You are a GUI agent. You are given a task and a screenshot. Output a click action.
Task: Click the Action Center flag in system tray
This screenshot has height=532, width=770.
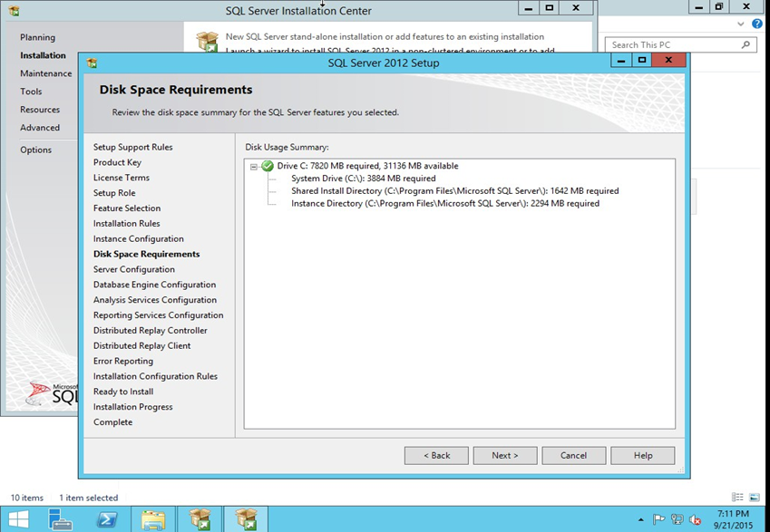tap(659, 519)
